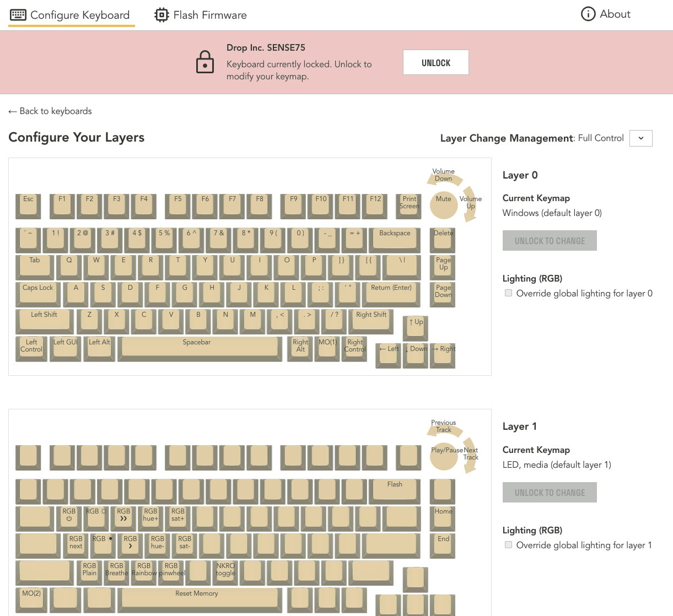The width and height of the screenshot is (673, 616).
Task: Switch to the Flash Firmware tab
Action: [x=201, y=15]
